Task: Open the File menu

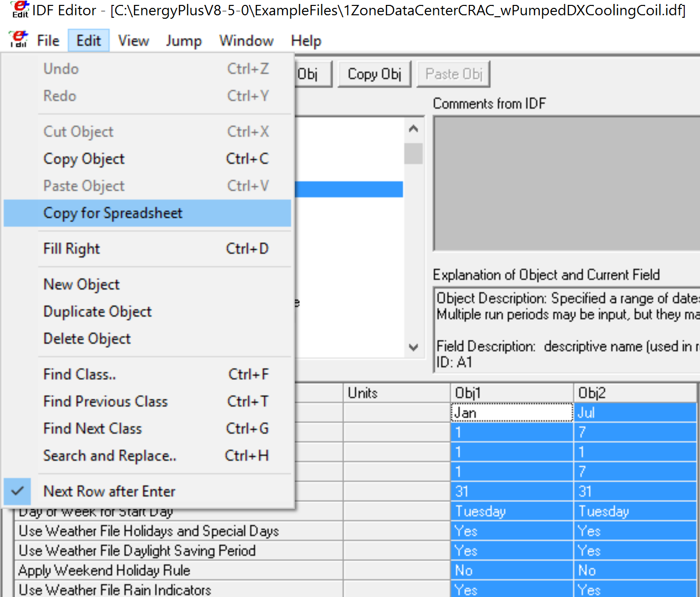Action: (x=48, y=40)
